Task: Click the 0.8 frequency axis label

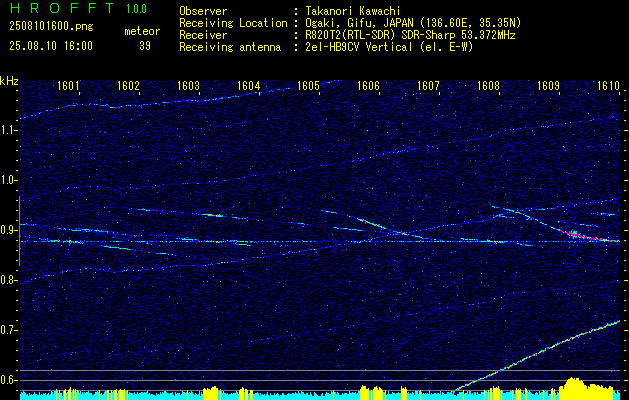Action: (x=9, y=280)
